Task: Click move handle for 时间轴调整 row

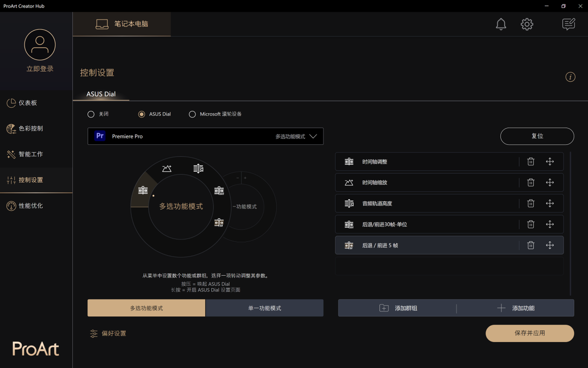Action: (550, 161)
